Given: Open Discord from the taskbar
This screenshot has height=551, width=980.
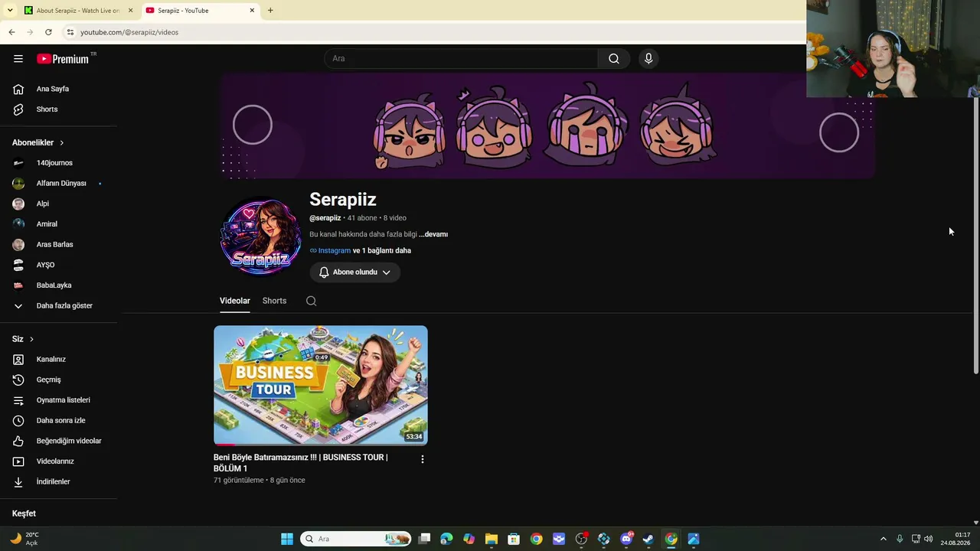Looking at the screenshot, I should [x=626, y=539].
